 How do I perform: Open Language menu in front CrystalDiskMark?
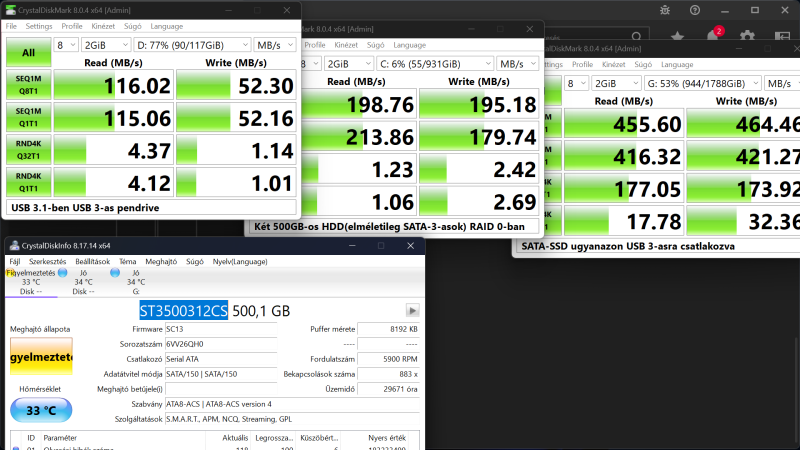[166, 26]
